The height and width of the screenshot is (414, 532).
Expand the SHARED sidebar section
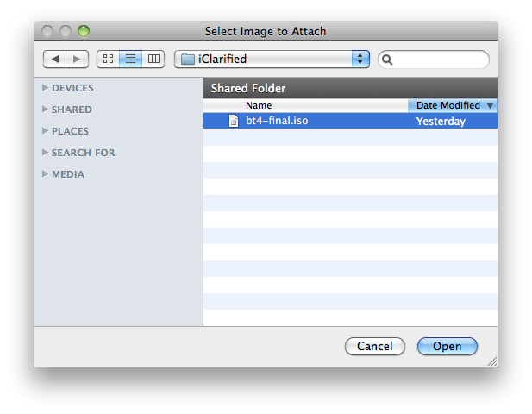coord(45,110)
